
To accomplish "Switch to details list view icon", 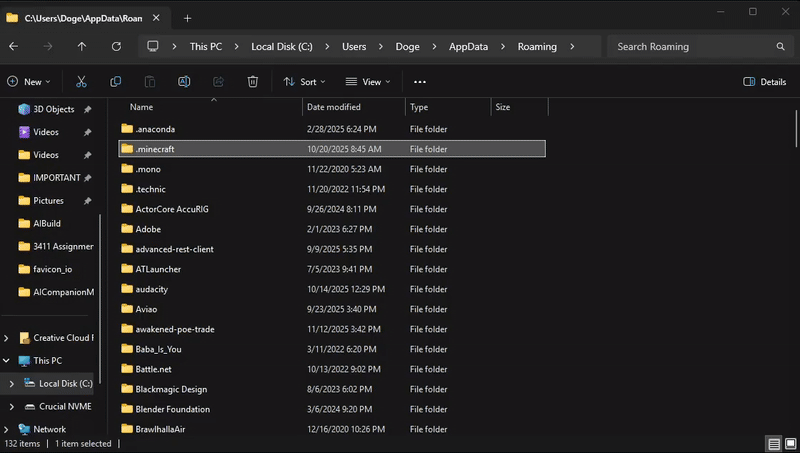I will 774,444.
